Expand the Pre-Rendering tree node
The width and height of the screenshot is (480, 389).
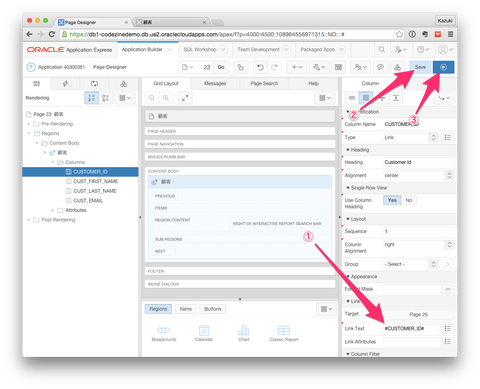[x=28, y=124]
